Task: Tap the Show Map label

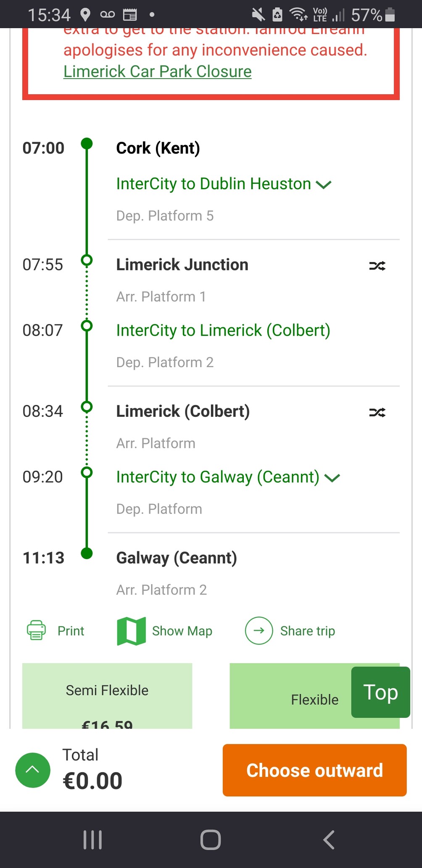Action: pos(182,631)
